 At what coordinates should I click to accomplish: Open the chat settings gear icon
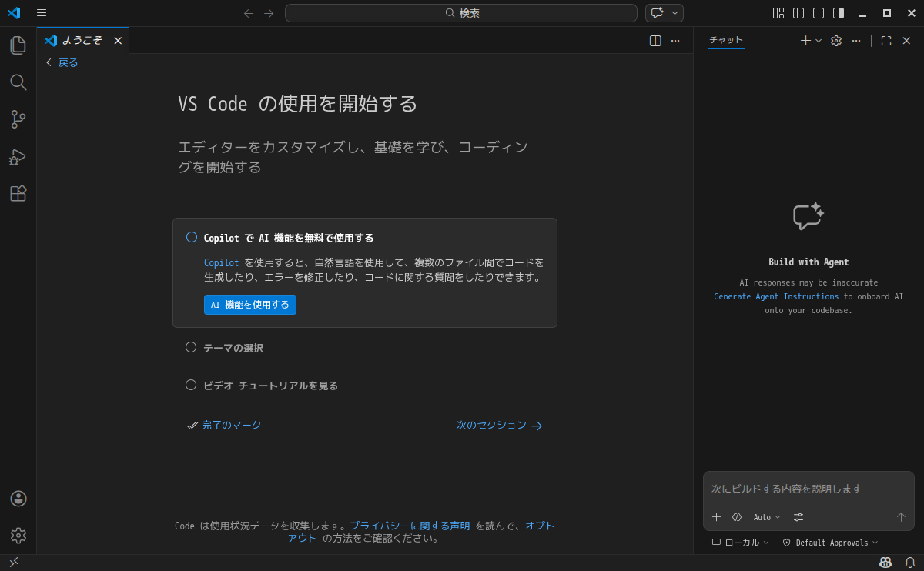[835, 40]
